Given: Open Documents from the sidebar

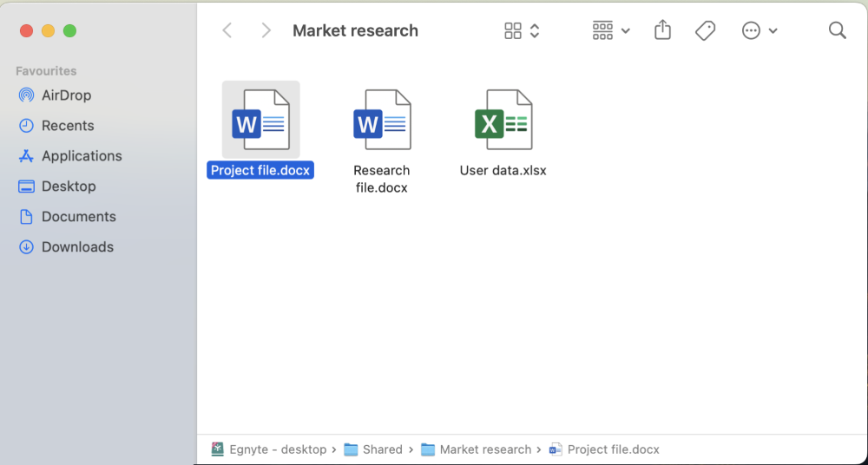Looking at the screenshot, I should pyautogui.click(x=78, y=217).
